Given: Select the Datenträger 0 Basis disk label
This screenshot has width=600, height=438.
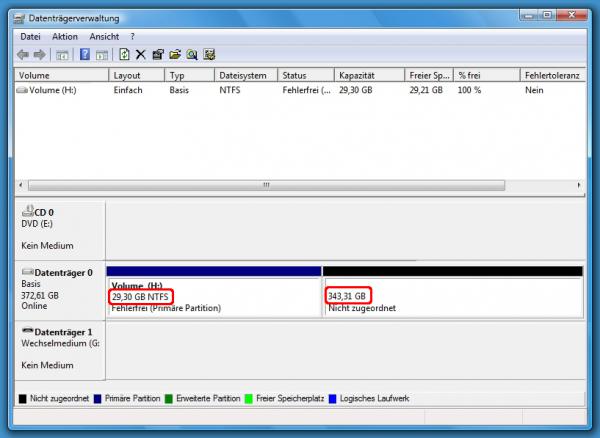Looking at the screenshot, I should 60,291.
